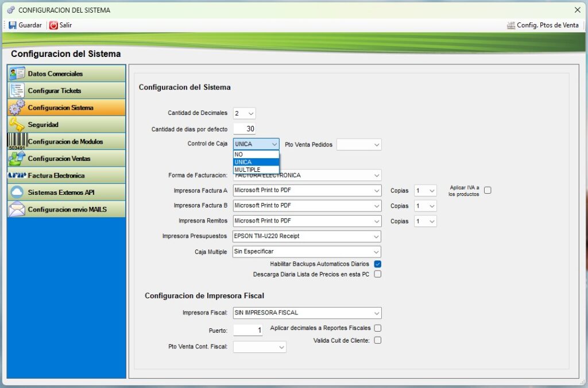This screenshot has width=588, height=388.
Task: Click the Configuracion de Modulos barcode icon
Action: click(17, 141)
